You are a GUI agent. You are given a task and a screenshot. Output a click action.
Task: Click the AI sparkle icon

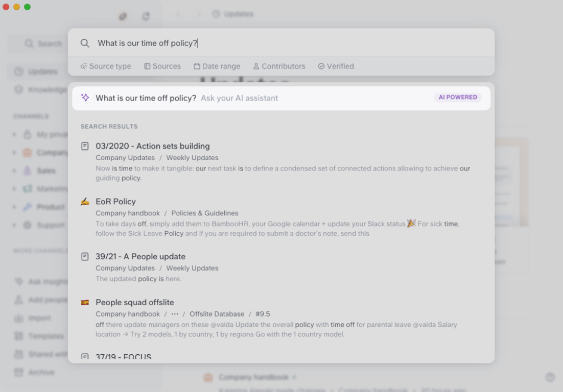tap(85, 97)
